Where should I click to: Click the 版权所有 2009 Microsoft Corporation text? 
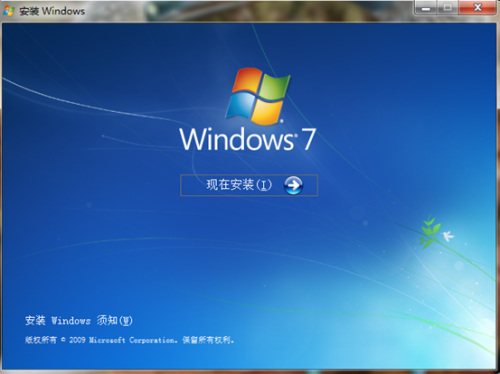point(130,340)
